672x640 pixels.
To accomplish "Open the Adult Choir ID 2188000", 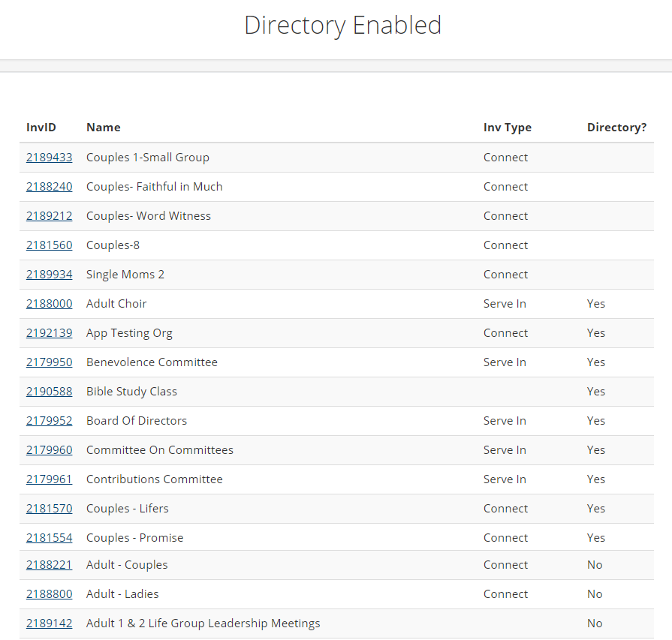I will point(50,303).
